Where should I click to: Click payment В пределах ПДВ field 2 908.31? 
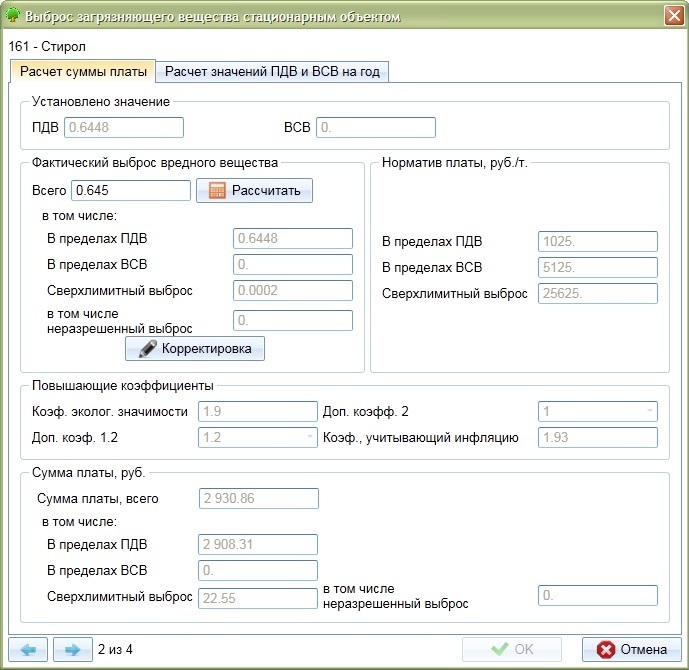258,544
